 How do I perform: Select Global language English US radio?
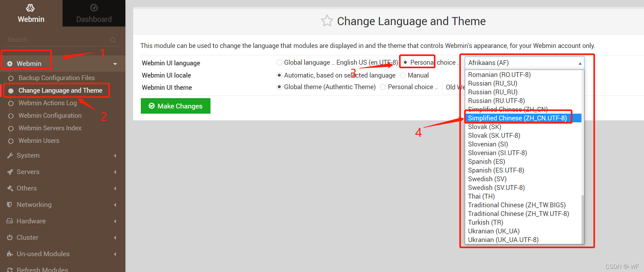point(279,62)
